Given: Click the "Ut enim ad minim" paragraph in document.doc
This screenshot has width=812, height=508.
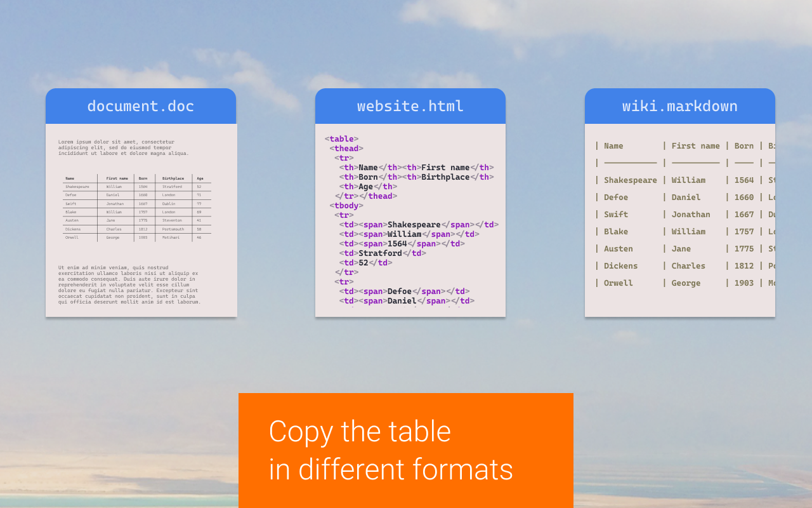Looking at the screenshot, I should (x=129, y=285).
